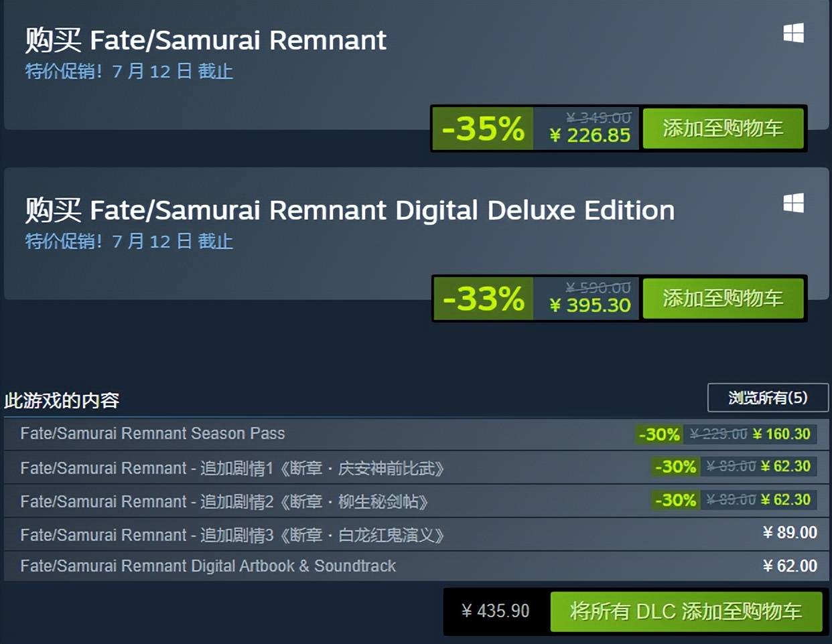Image resolution: width=832 pixels, height=644 pixels.
Task: Open Fate/Samurai Remnant Season Pass entry
Action: (153, 434)
